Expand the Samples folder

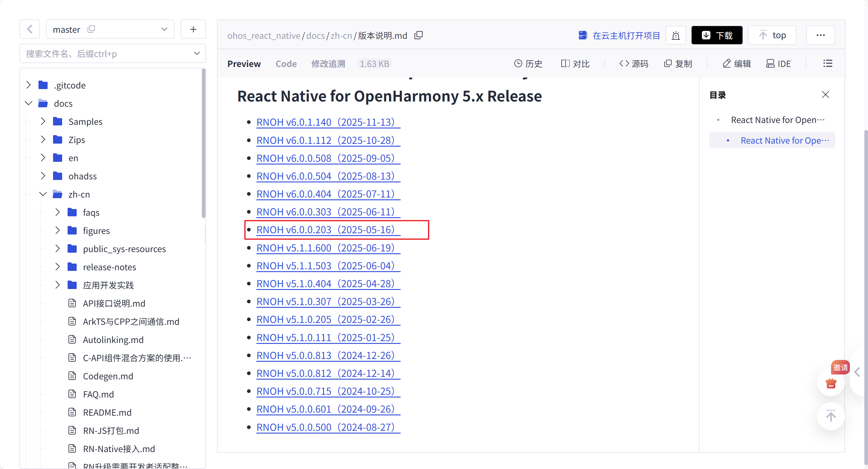click(43, 121)
